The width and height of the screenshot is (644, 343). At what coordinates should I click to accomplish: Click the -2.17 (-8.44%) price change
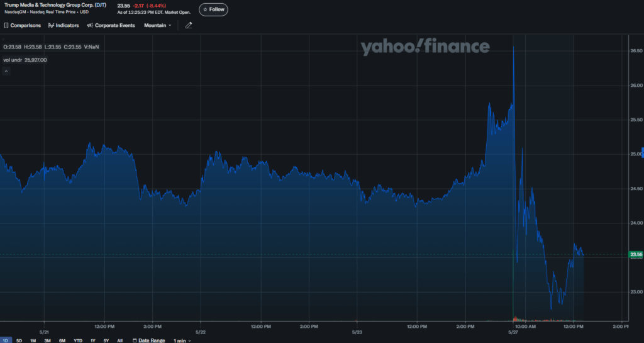pos(150,6)
